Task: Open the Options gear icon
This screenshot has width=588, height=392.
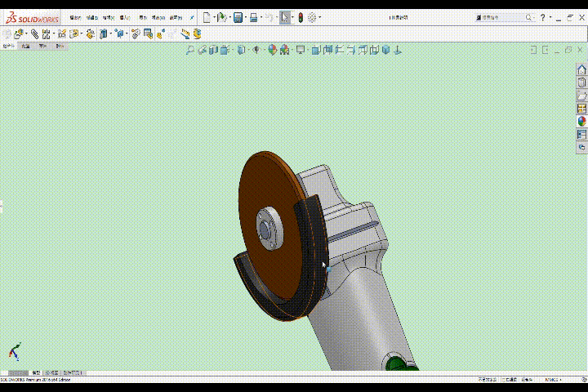Action: [312, 17]
